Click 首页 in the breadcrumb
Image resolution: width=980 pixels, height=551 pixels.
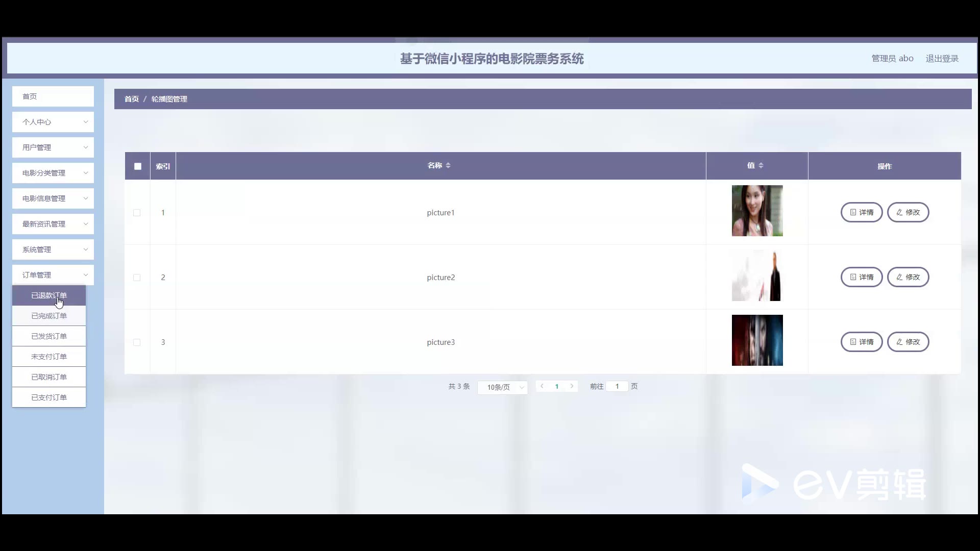132,99
